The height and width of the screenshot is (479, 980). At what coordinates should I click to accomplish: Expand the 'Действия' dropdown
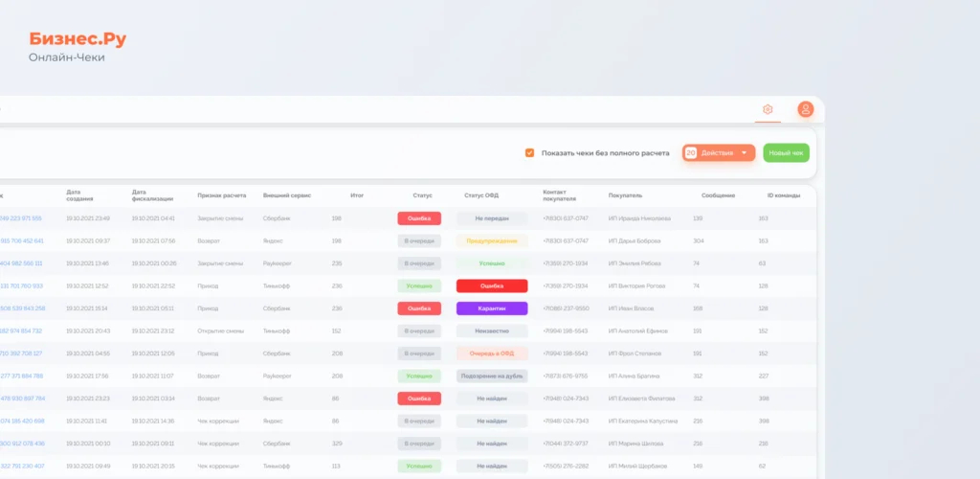coord(719,152)
